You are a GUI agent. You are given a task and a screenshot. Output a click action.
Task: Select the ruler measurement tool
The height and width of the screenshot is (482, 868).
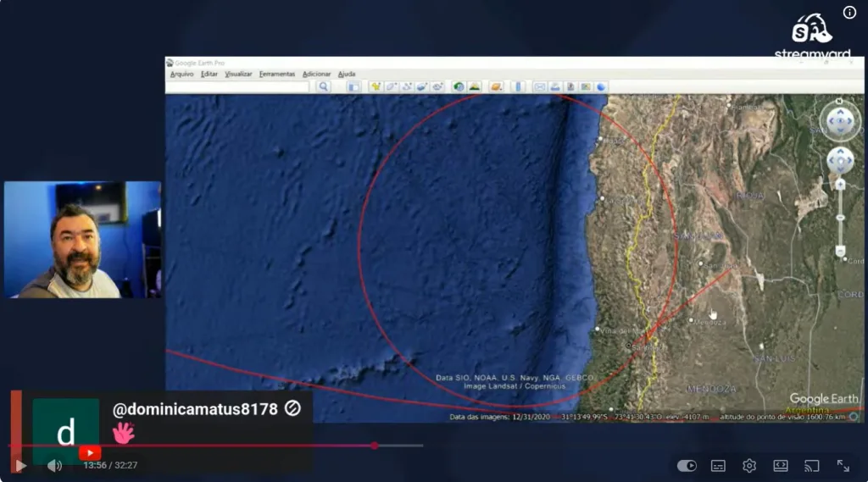tap(518, 87)
